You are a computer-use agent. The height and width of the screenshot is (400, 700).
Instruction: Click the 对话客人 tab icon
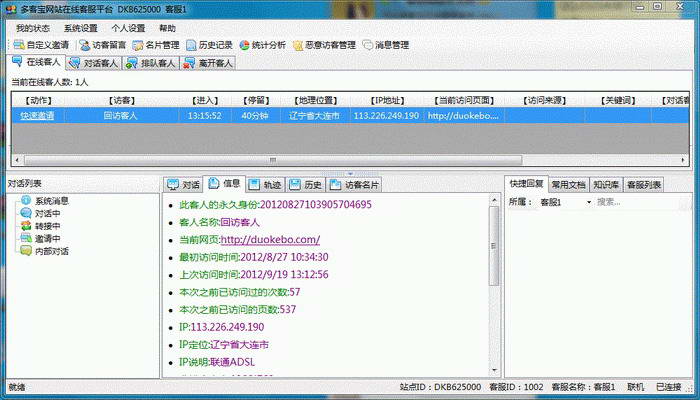75,63
